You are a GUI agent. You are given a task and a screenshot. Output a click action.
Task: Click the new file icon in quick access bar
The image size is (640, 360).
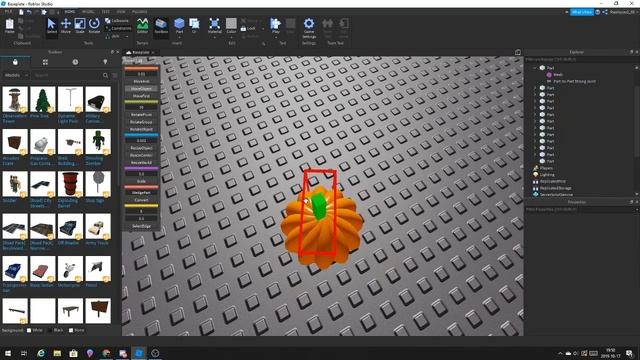click(x=21, y=12)
